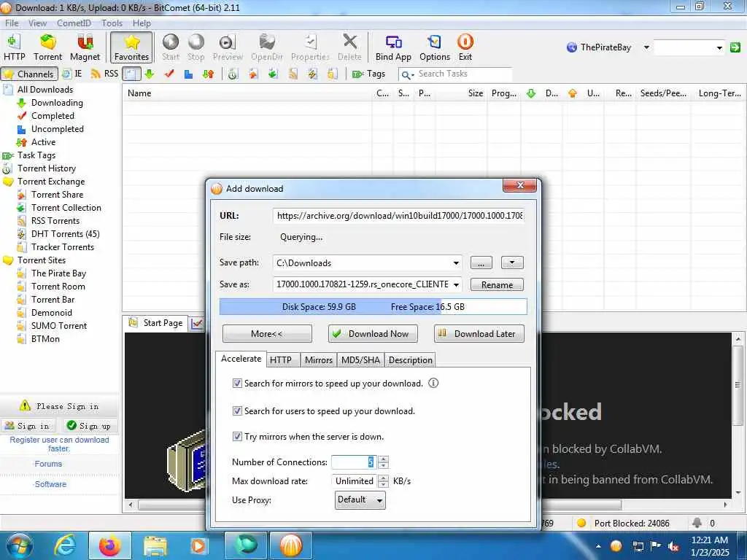Open the ThePirateBay search engine dropdown

[646, 47]
